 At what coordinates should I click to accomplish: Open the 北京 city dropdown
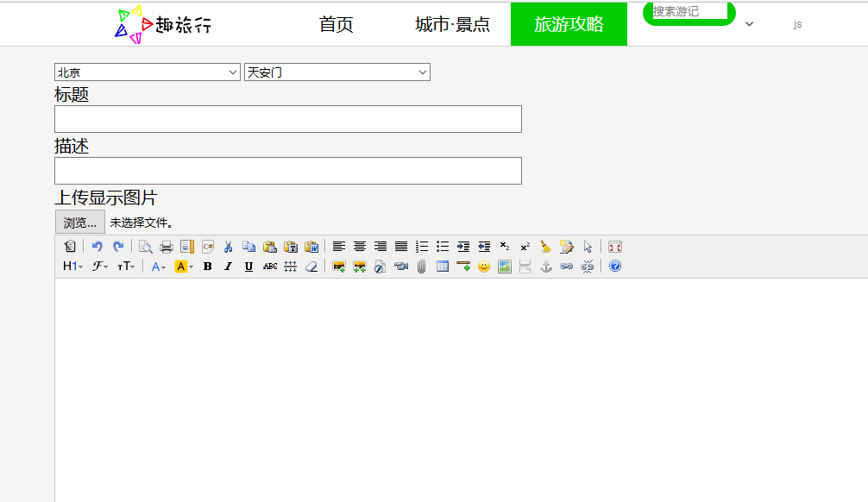click(148, 72)
